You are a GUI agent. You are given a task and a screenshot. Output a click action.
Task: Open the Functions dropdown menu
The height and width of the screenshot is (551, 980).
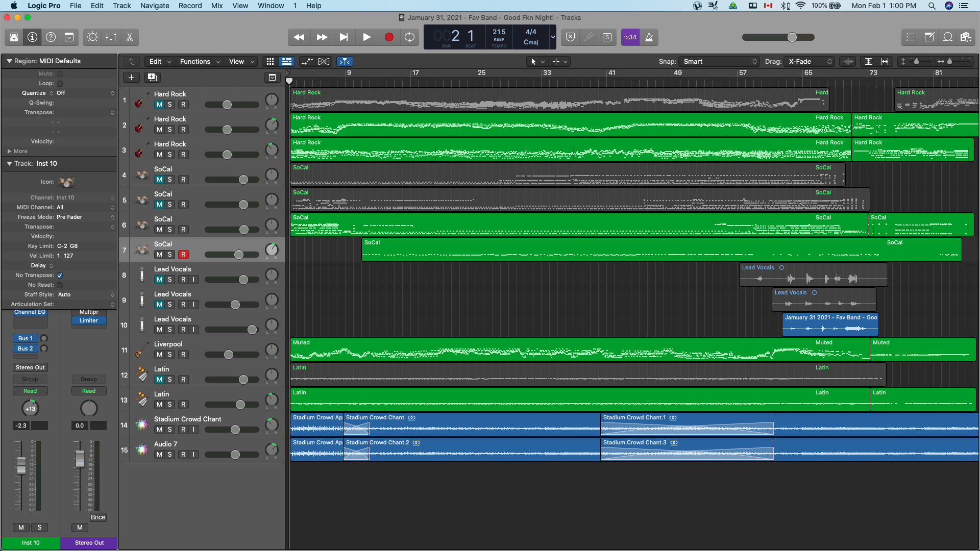200,61
